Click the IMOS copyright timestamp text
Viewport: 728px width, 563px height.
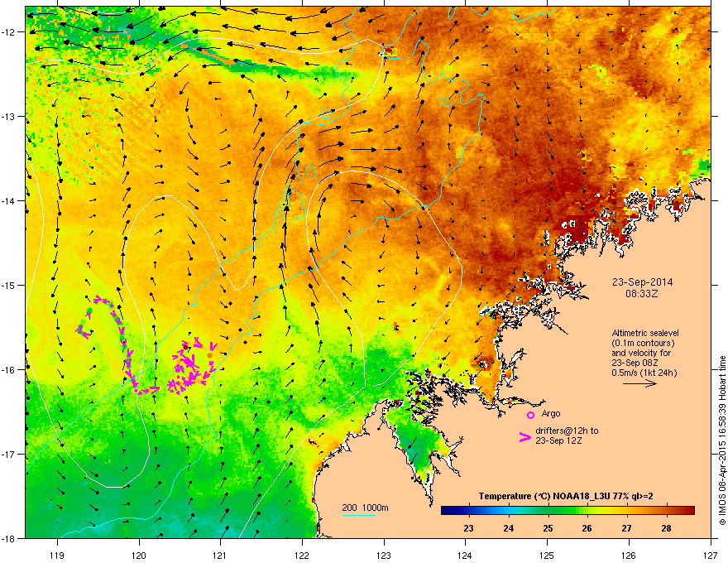(x=722, y=440)
